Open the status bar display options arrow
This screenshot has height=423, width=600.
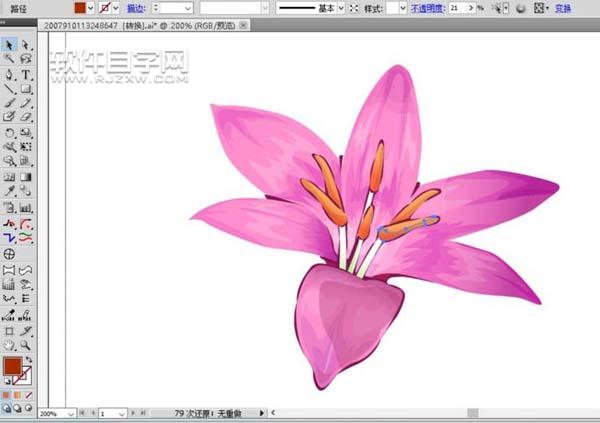[262, 412]
